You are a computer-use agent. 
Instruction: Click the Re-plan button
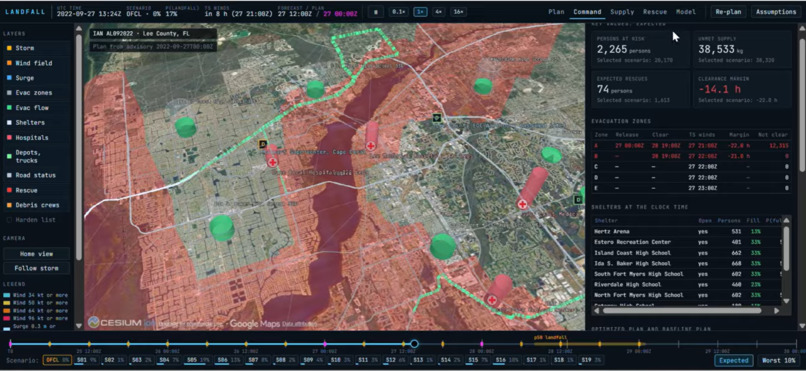click(x=728, y=12)
